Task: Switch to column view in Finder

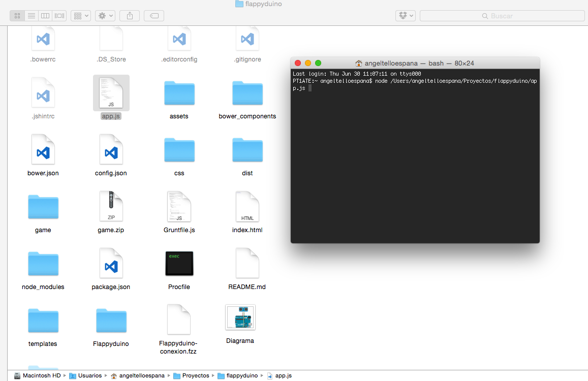Action: pos(45,15)
